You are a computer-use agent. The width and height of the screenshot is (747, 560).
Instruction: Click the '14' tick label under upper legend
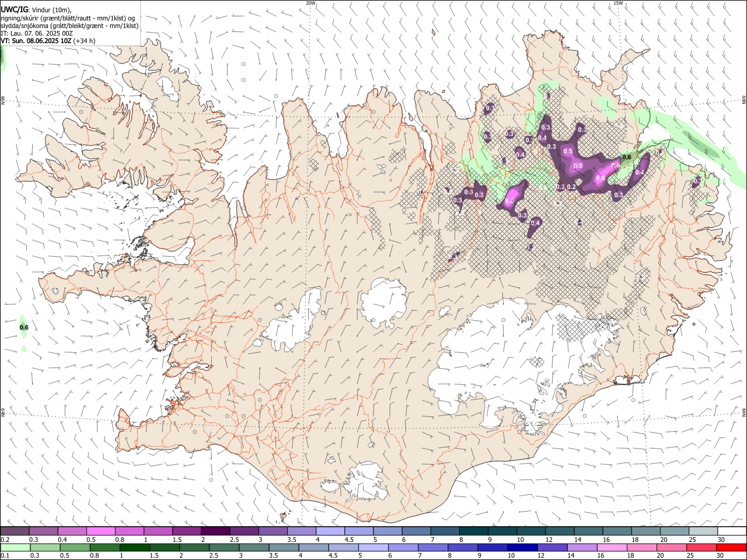pyautogui.click(x=578, y=540)
